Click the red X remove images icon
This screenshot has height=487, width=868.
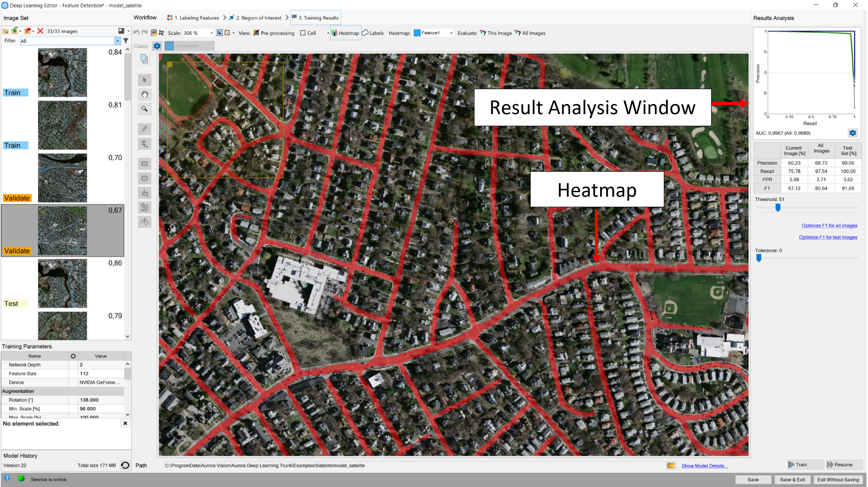40,31
